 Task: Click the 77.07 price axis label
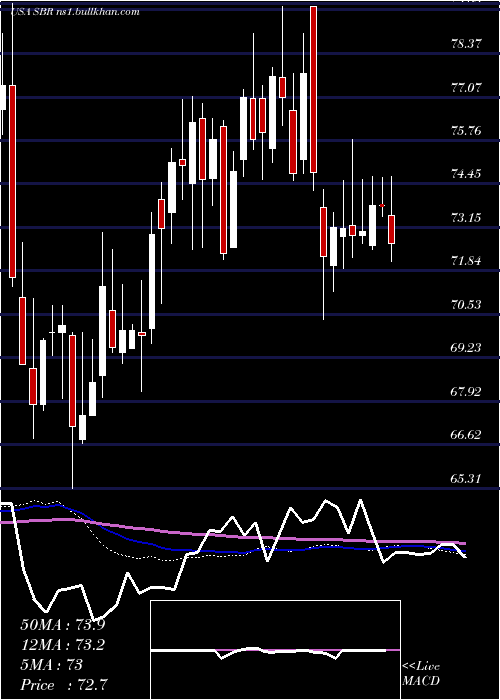[x=467, y=87]
